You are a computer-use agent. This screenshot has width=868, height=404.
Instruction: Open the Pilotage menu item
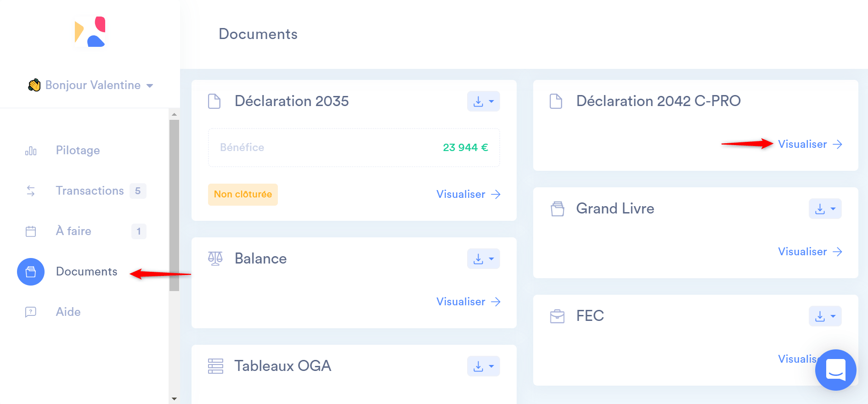pyautogui.click(x=78, y=151)
